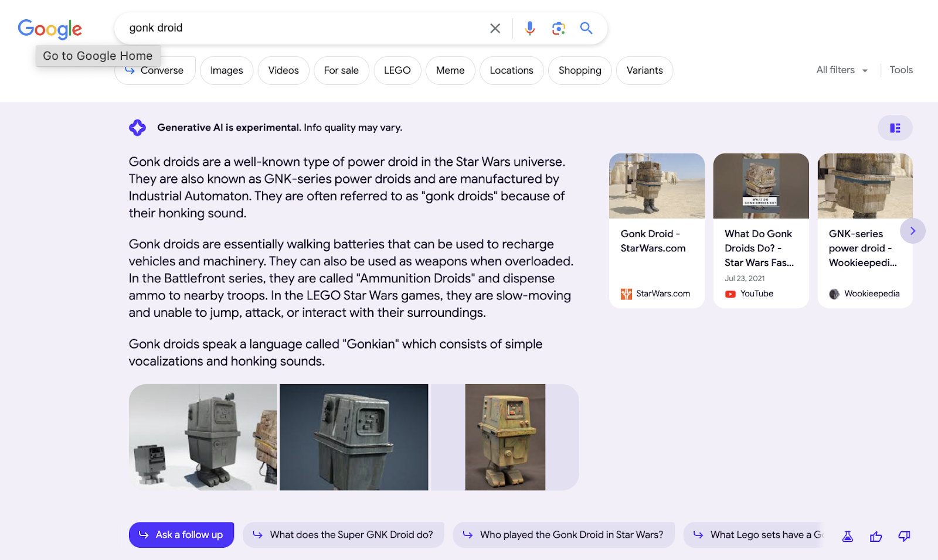Click the paragraph about Gonkian language
The image size is (938, 560).
coord(335,353)
